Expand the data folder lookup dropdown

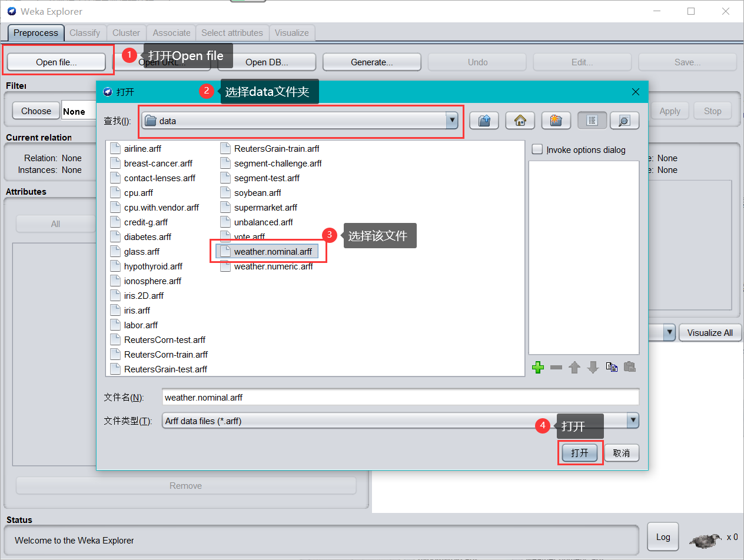[x=452, y=121]
